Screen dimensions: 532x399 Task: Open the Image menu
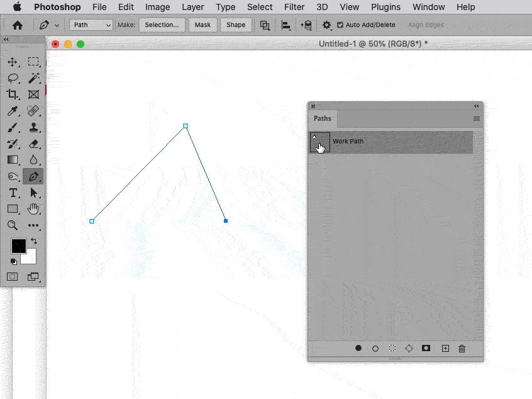pos(157,7)
